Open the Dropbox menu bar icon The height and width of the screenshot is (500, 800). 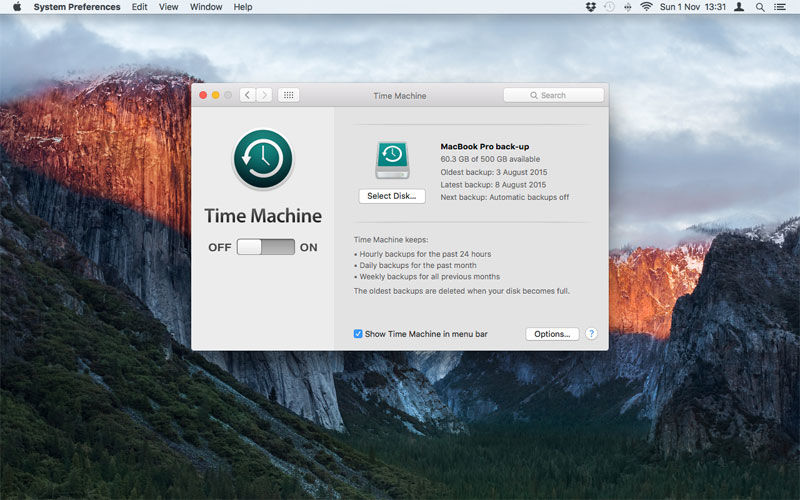point(590,7)
